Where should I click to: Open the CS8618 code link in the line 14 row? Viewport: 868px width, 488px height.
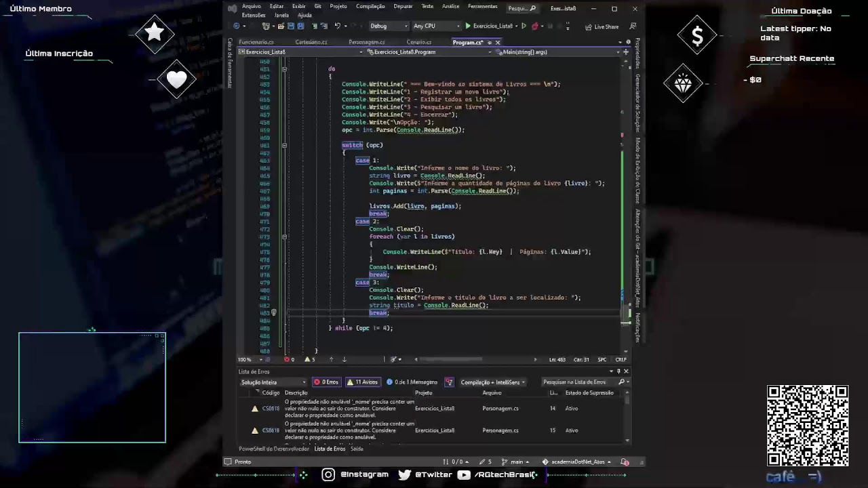[x=271, y=409]
